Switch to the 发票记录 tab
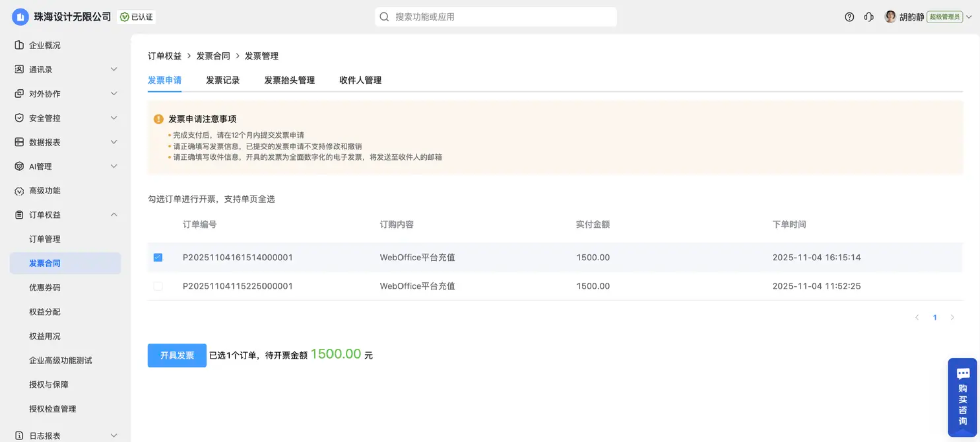This screenshot has width=980, height=442. tap(223, 80)
